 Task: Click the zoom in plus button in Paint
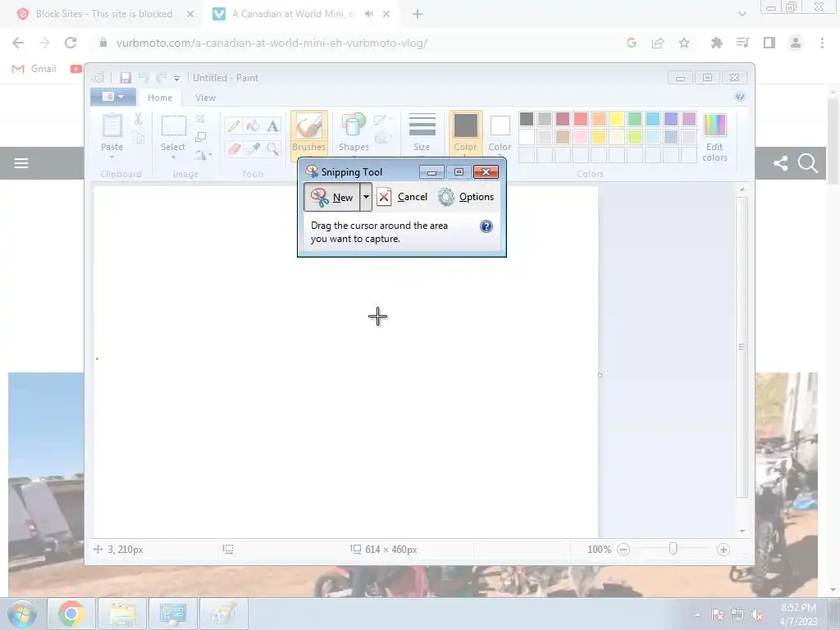[x=724, y=550]
